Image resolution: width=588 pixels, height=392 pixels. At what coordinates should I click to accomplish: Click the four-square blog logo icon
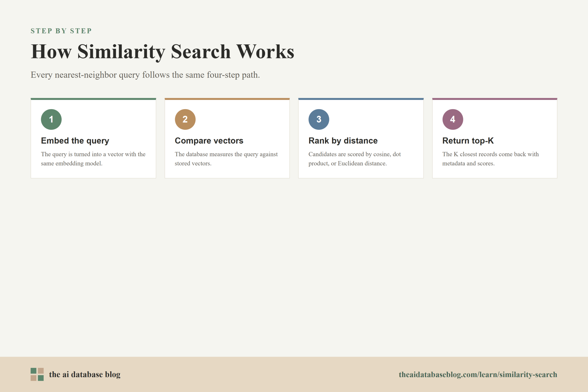coord(37,374)
